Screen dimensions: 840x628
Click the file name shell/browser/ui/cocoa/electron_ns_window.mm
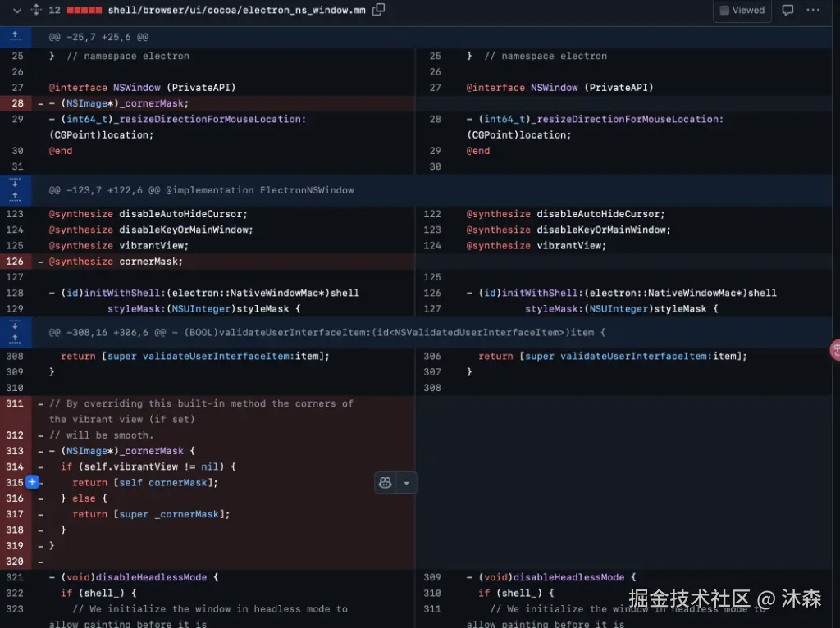[237, 10]
